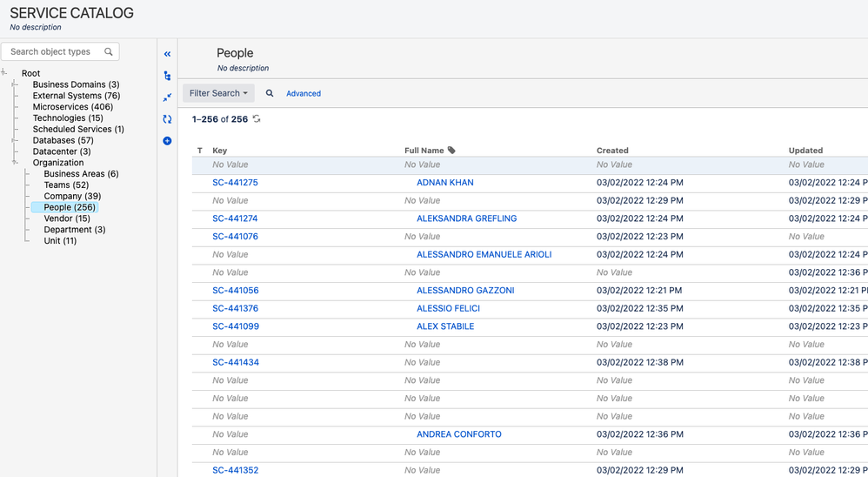This screenshot has height=477, width=868.
Task: Open ALEX STABILE person record
Action: [445, 326]
